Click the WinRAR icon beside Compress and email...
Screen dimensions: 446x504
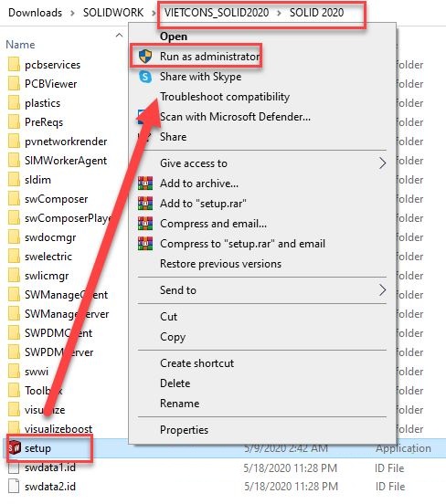(145, 224)
